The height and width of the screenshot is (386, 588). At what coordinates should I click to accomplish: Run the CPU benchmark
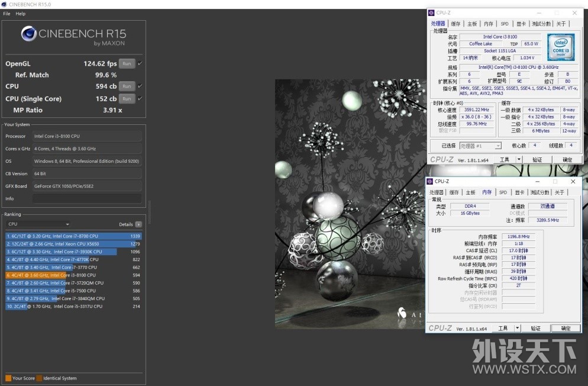(127, 86)
